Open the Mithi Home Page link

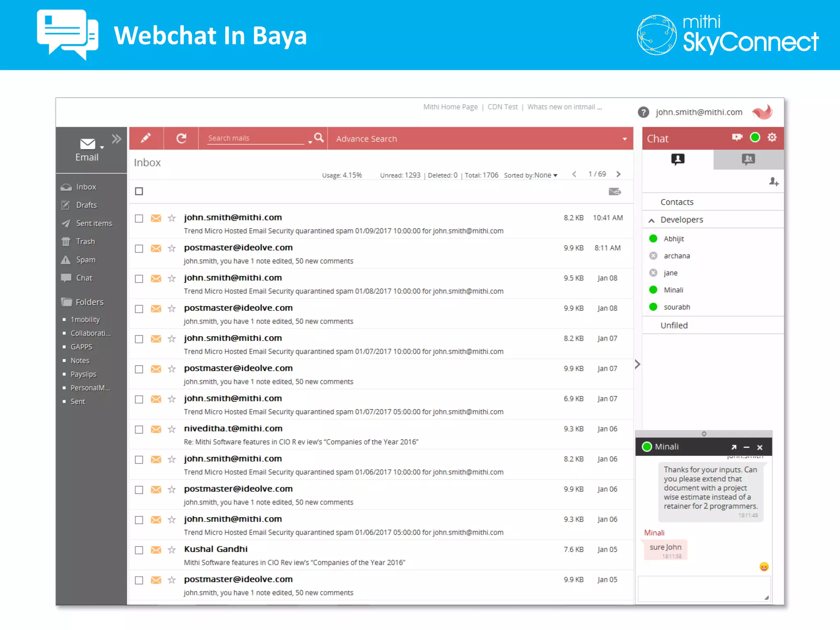point(450,107)
